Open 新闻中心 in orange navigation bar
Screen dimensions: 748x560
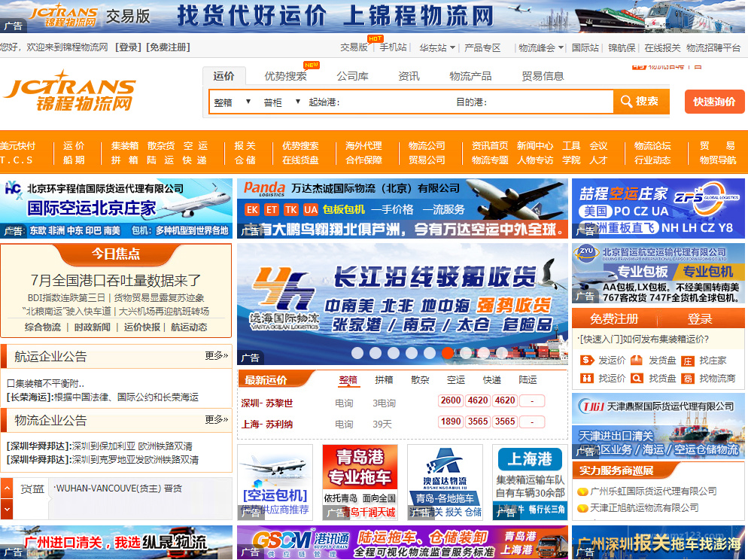point(535,145)
